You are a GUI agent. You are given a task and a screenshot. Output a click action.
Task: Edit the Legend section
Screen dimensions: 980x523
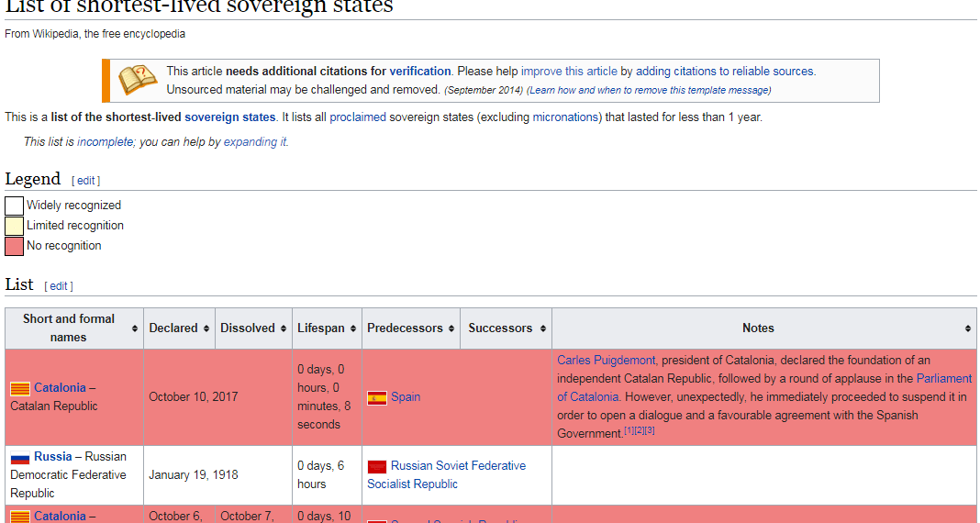tap(85, 181)
